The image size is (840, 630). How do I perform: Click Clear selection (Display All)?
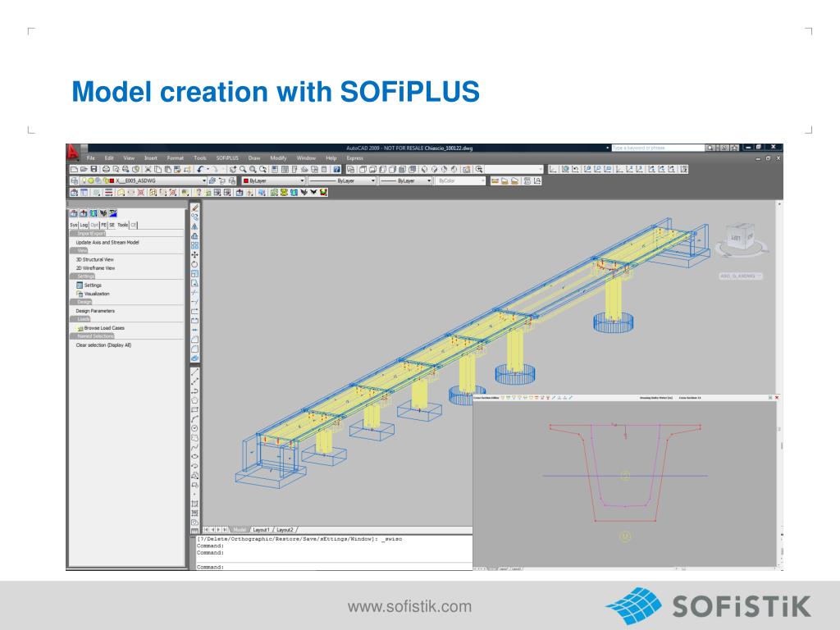point(103,345)
